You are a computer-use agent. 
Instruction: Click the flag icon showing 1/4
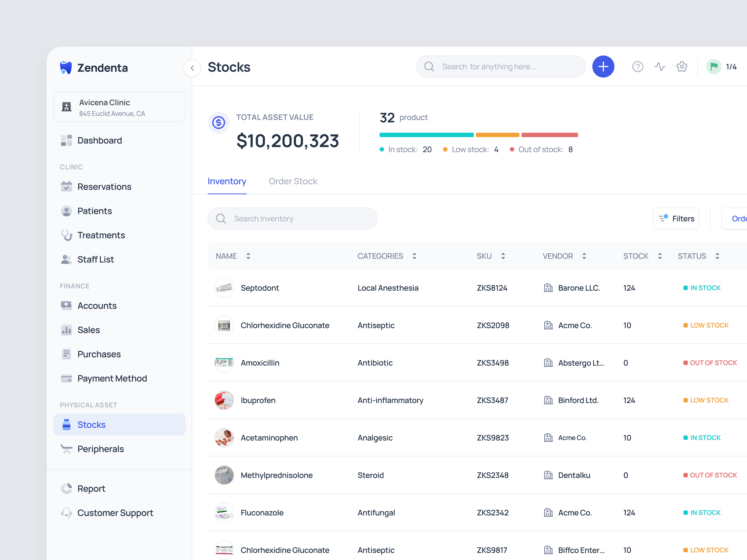pos(714,66)
